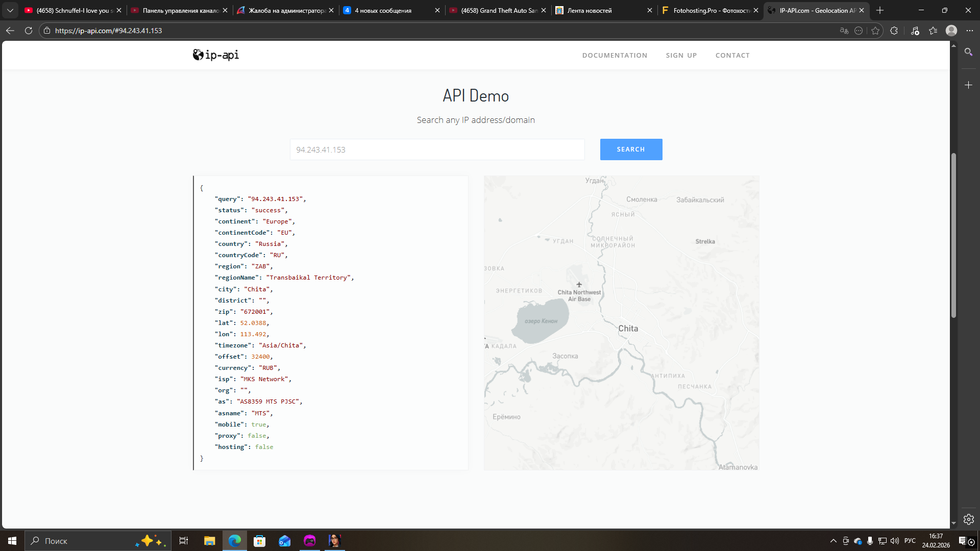Click translate page icon in address bar

(844, 31)
